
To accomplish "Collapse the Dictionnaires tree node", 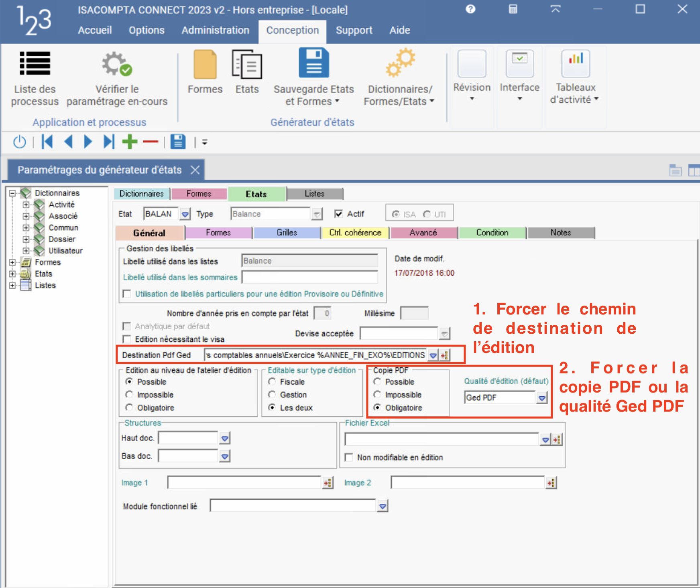I will point(12,193).
